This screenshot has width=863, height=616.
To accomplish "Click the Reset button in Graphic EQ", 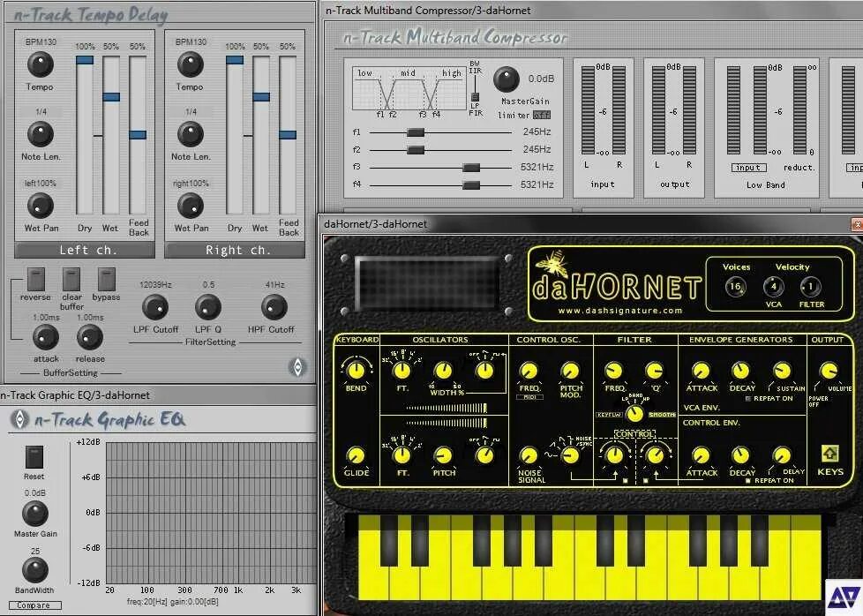I will point(34,457).
